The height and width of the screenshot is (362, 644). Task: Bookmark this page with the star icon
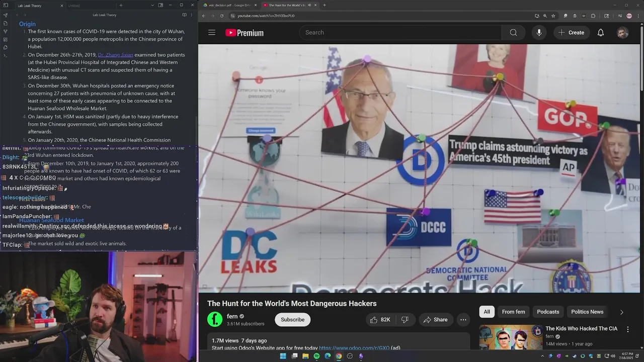(x=553, y=16)
